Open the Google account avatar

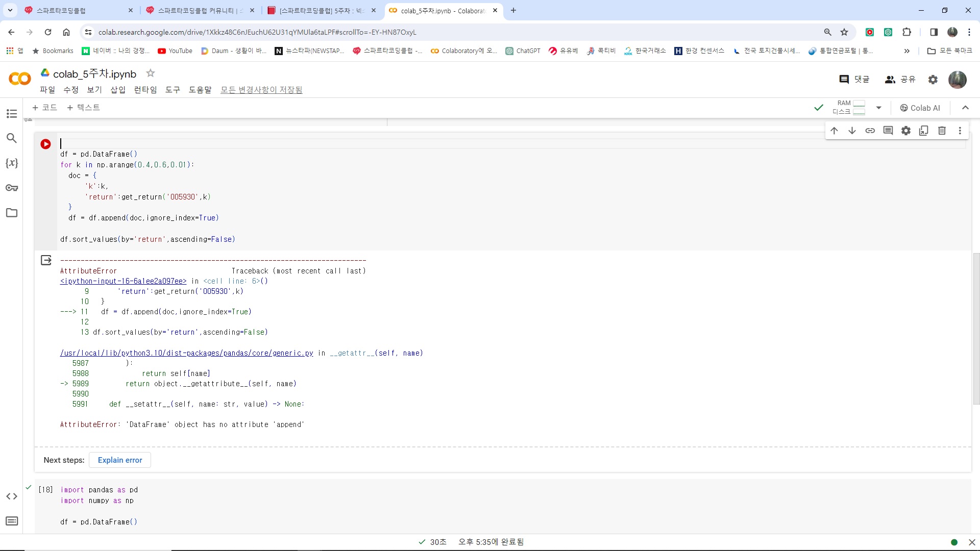click(958, 80)
